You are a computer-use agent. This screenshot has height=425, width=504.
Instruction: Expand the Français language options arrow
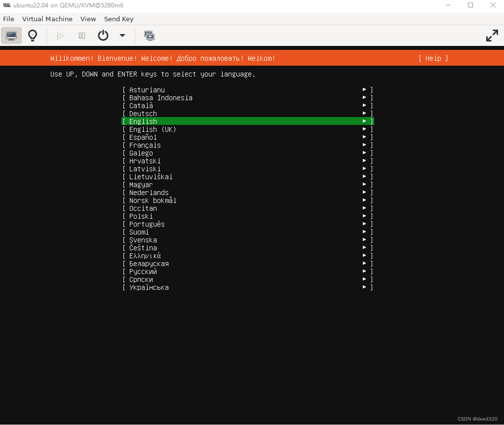click(364, 145)
